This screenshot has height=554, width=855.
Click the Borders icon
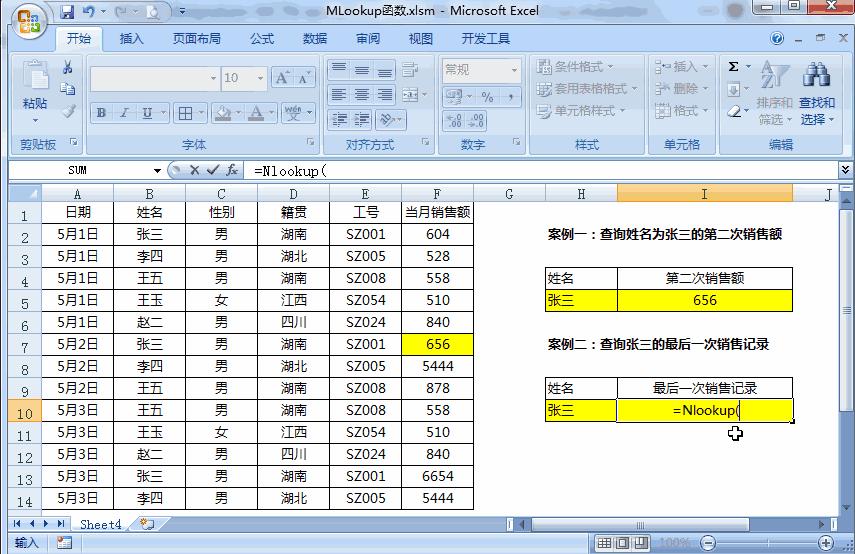(185, 113)
